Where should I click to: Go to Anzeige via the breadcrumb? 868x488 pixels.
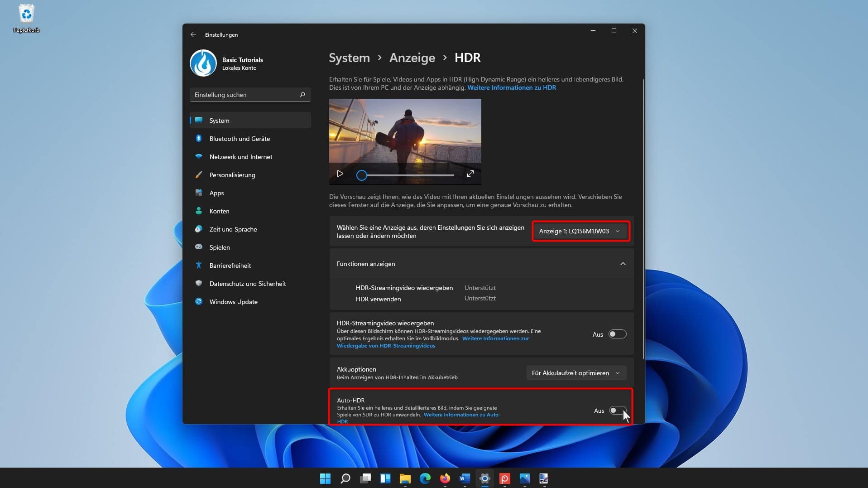click(x=412, y=58)
